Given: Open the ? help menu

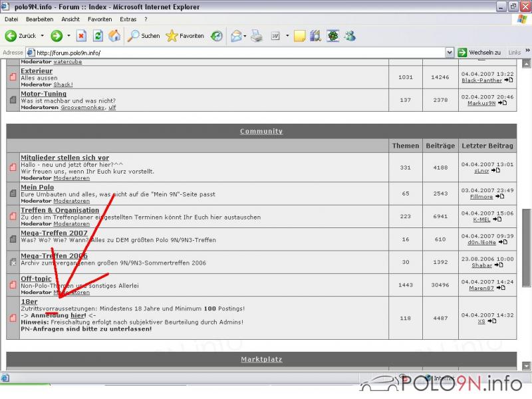Looking at the screenshot, I should pos(146,19).
